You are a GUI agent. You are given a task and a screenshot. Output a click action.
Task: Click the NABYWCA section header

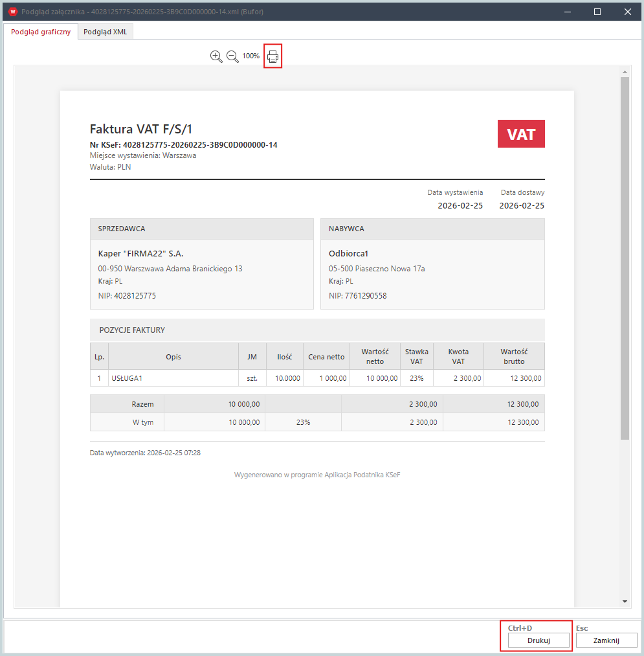click(432, 229)
